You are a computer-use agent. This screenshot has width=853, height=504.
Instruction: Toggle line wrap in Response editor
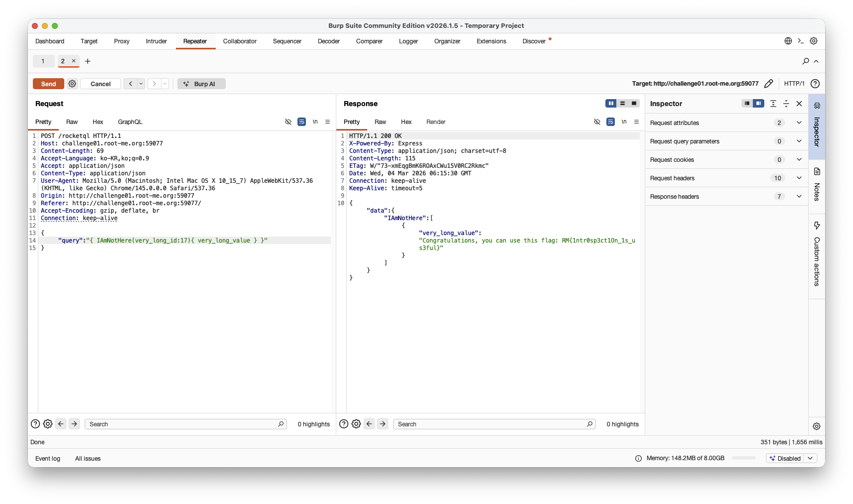pyautogui.click(x=610, y=122)
